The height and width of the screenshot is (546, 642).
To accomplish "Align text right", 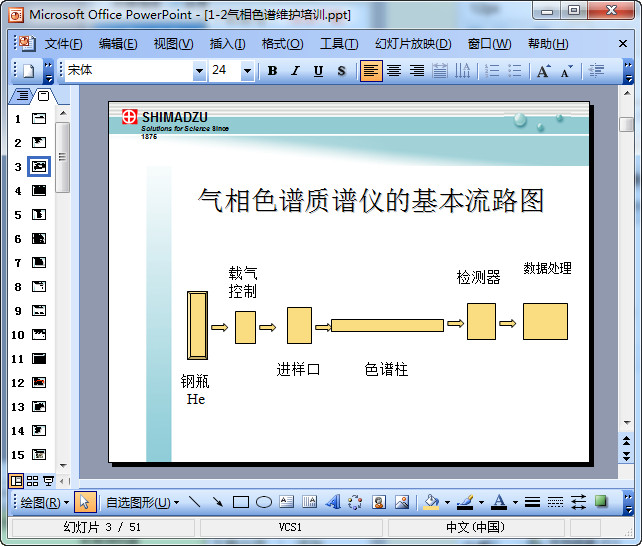I will pyautogui.click(x=417, y=71).
